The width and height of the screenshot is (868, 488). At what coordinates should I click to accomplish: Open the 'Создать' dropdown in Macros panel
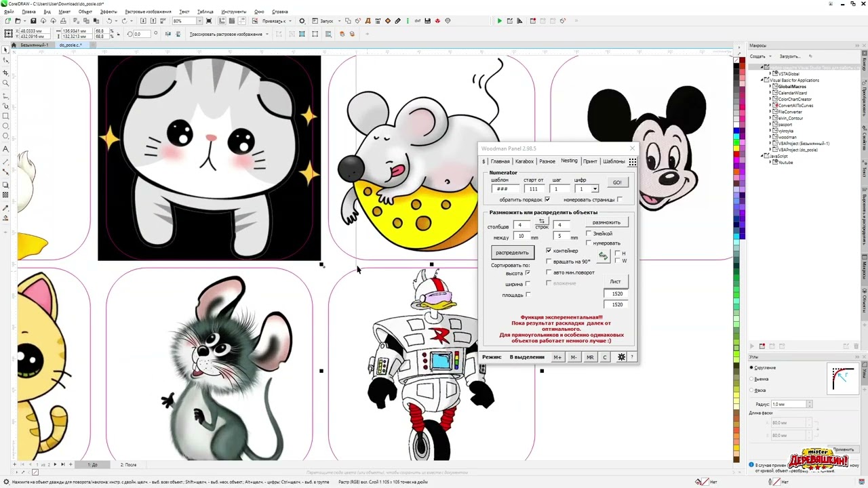click(x=759, y=56)
